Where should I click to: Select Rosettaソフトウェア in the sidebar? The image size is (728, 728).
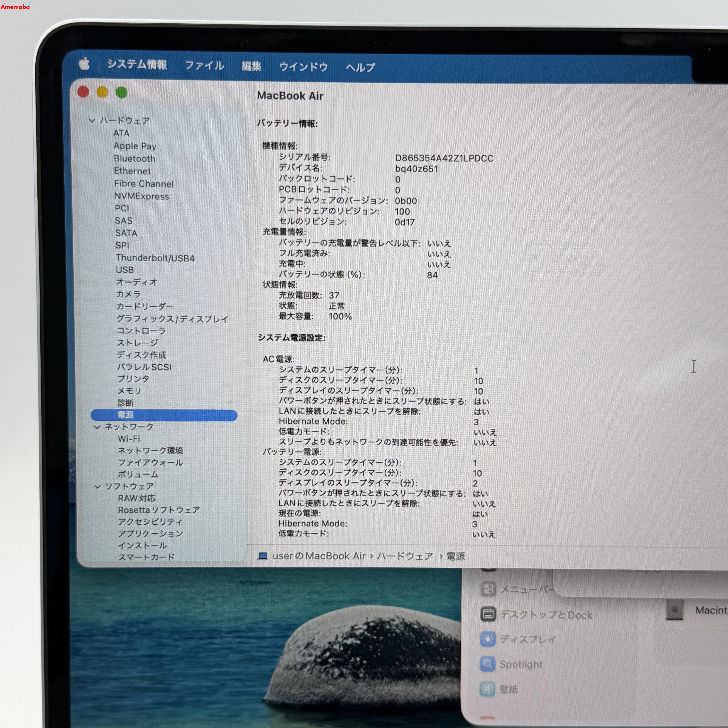159,510
